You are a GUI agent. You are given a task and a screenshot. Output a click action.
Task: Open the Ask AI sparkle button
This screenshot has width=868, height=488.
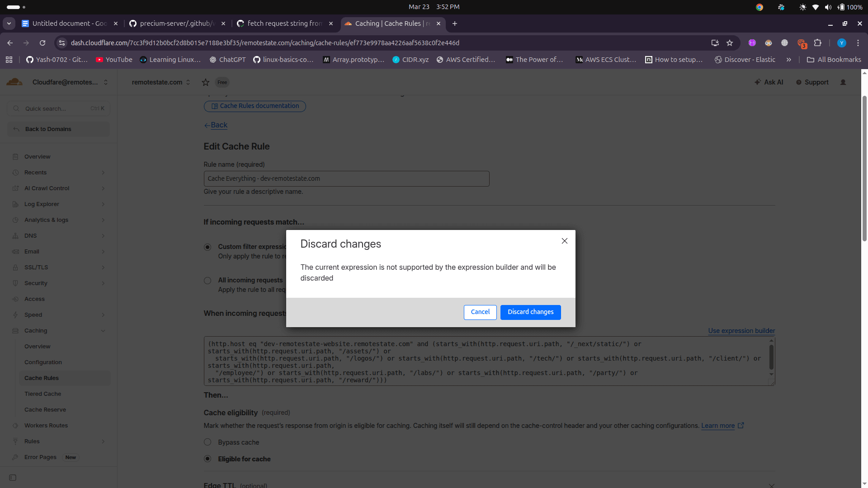769,82
